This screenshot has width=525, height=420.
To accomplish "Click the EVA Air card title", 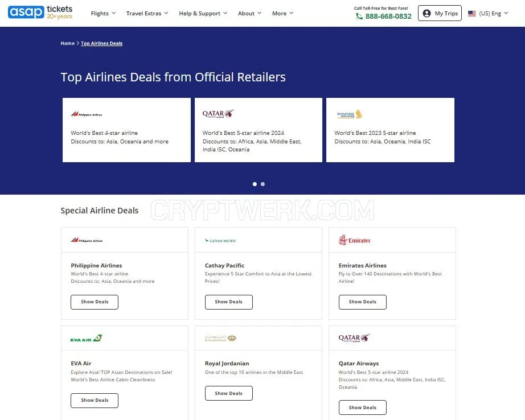I will (x=81, y=364).
